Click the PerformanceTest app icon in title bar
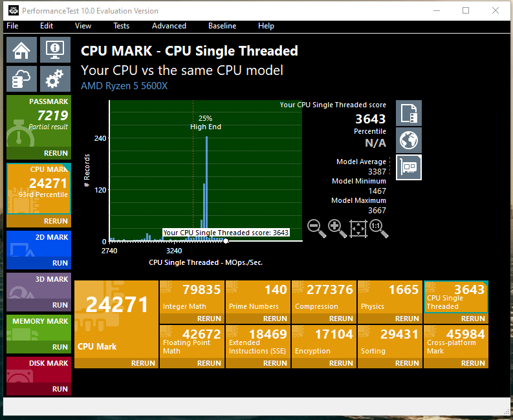513x420 pixels. point(14,10)
